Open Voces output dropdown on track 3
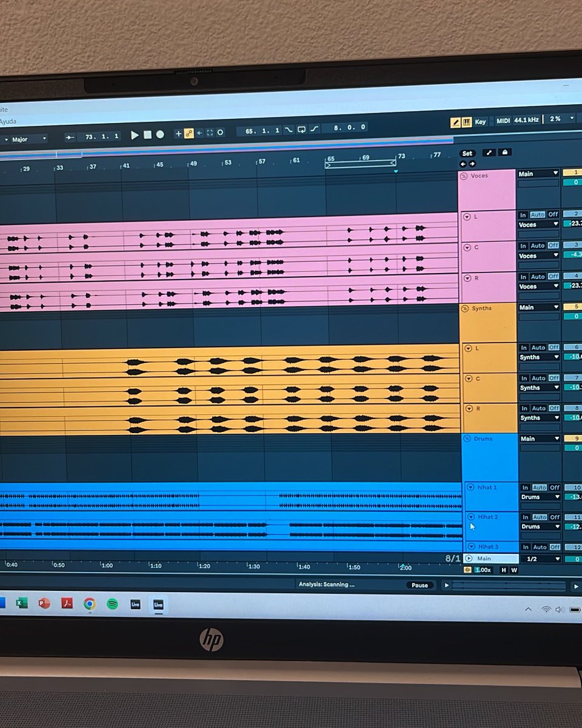 click(x=539, y=255)
